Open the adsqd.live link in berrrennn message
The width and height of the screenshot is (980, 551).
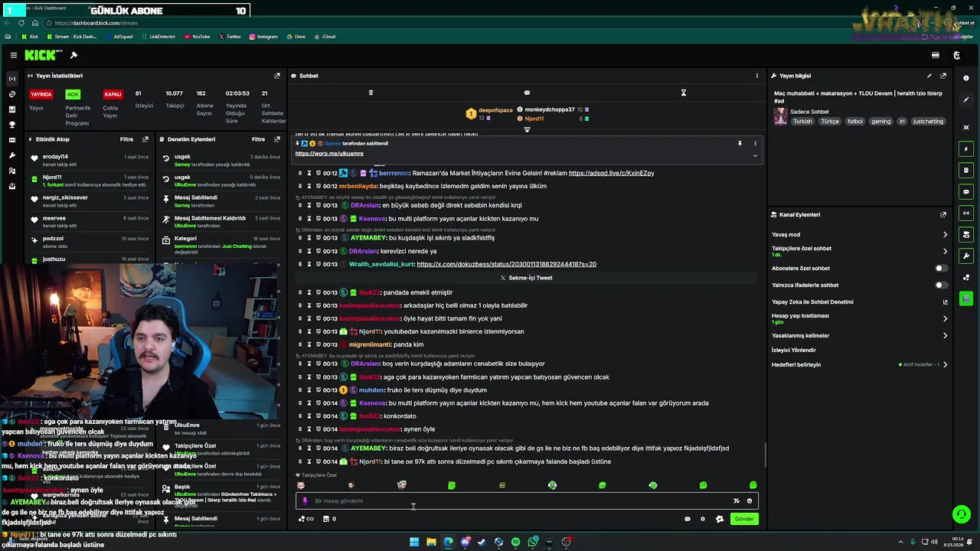[611, 173]
